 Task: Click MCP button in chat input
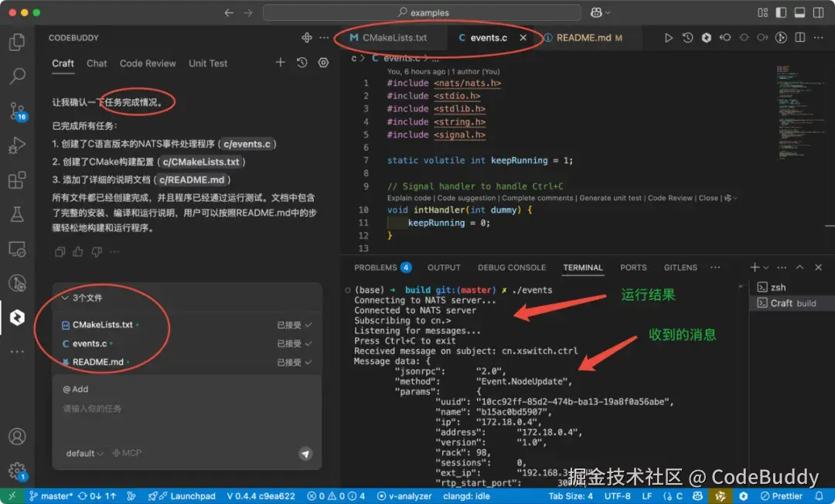point(127,454)
